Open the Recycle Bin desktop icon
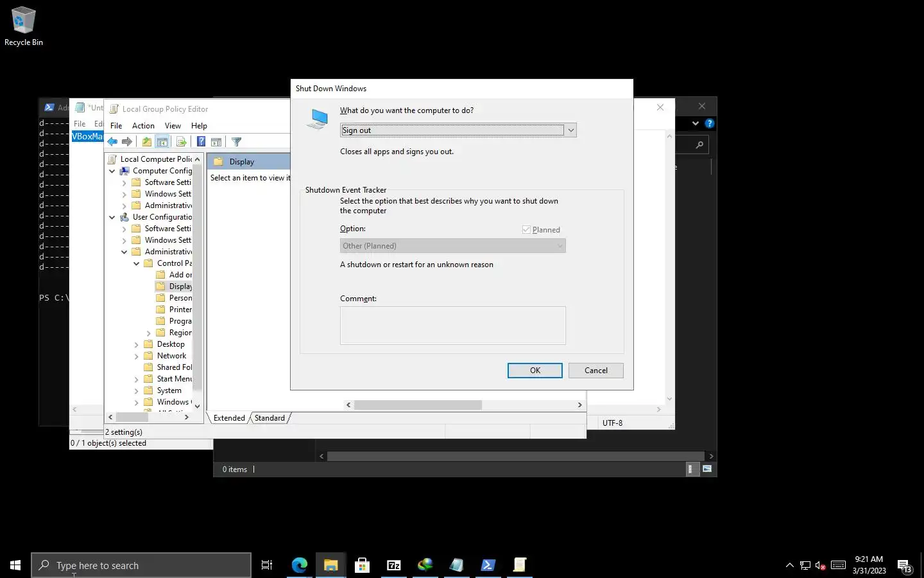 coord(24,26)
